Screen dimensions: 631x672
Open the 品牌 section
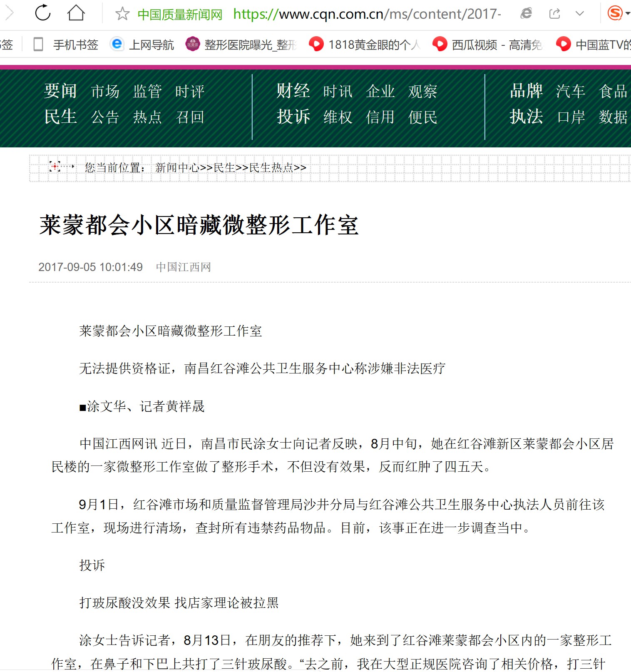[527, 91]
